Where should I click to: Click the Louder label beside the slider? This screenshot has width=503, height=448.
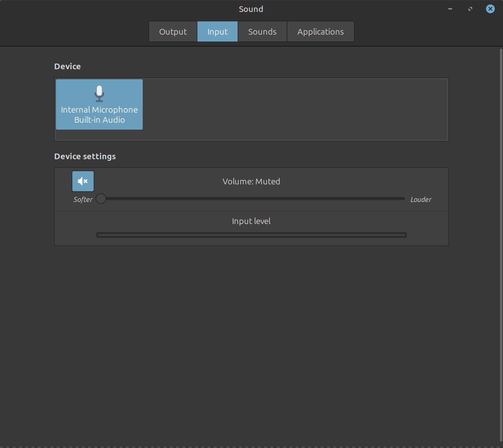421,199
